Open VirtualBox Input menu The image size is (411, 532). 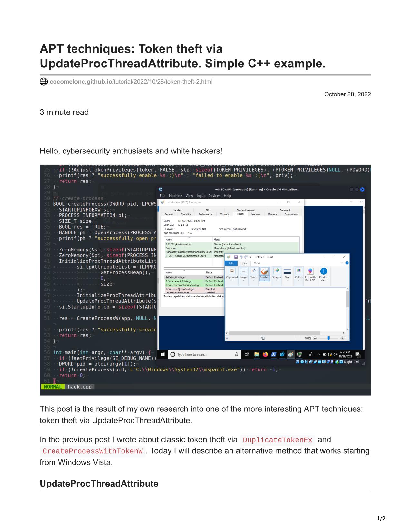(201, 196)
